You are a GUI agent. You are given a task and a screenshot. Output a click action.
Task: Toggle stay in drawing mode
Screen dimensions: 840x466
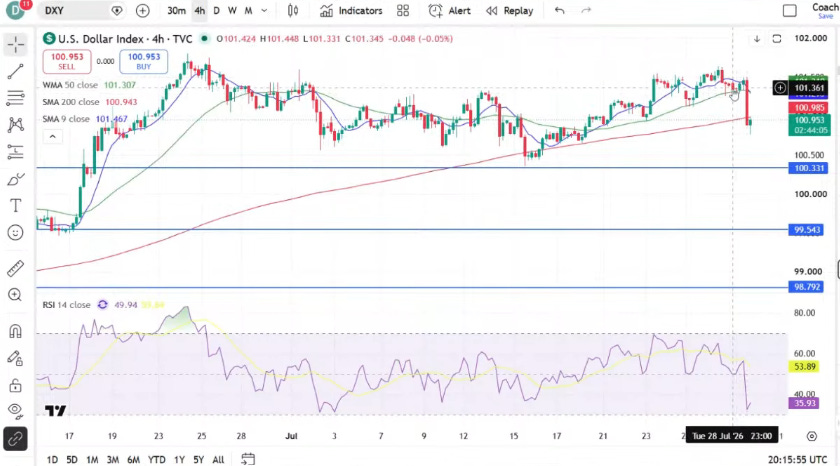point(16,358)
